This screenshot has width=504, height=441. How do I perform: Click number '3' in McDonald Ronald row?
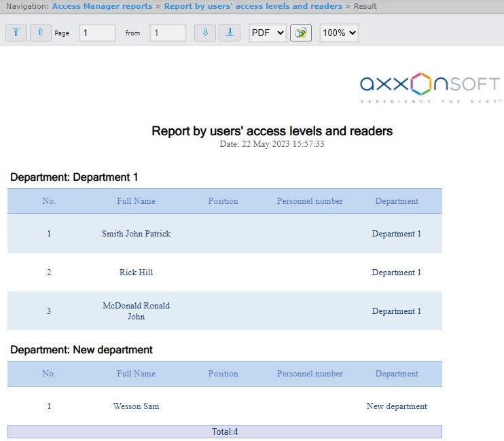tap(49, 311)
